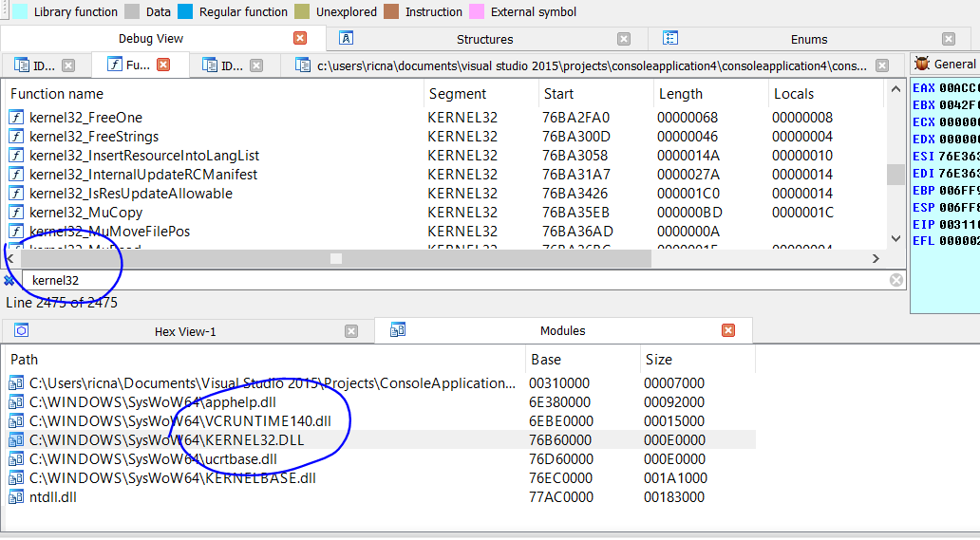Click the module icon for KERNEL32.DLL

(x=16, y=440)
